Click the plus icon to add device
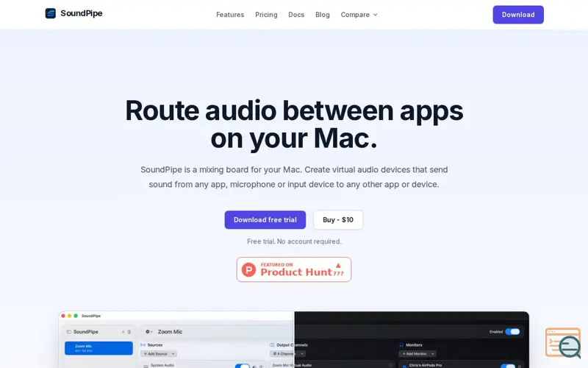Image resolution: width=588 pixels, height=368 pixels. click(123, 332)
